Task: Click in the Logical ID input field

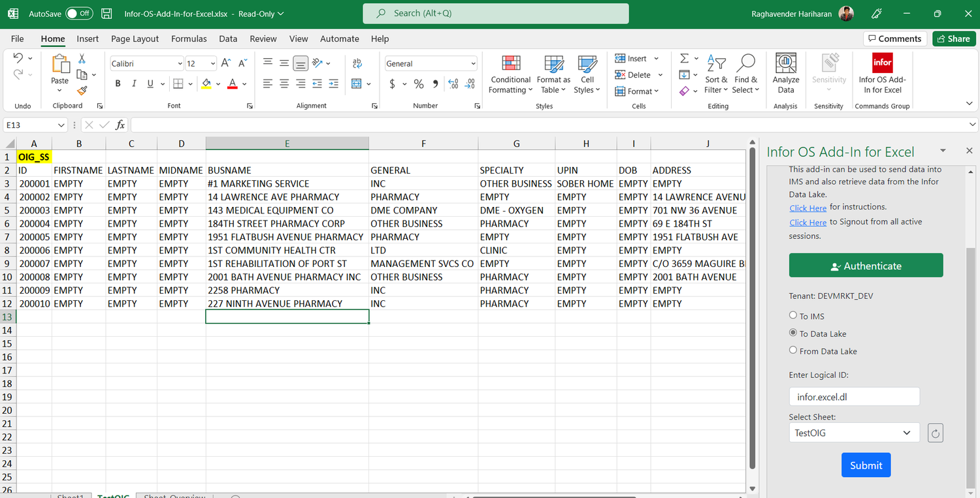Action: point(854,396)
